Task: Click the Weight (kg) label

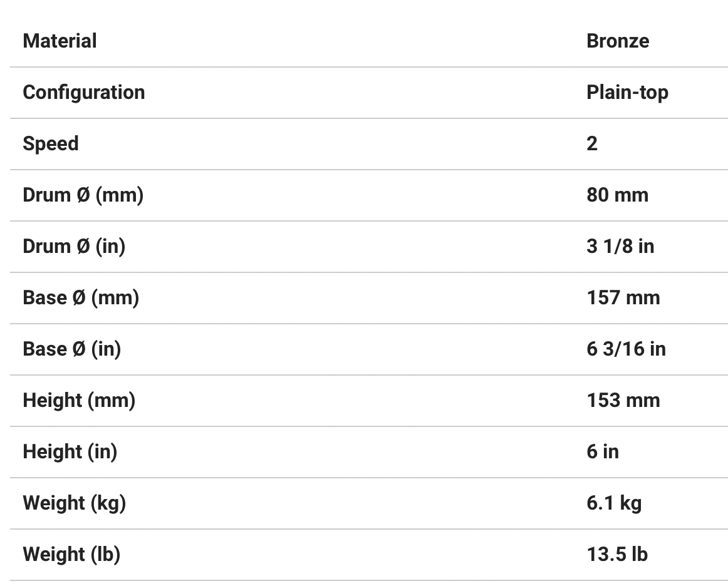Action: click(x=74, y=503)
